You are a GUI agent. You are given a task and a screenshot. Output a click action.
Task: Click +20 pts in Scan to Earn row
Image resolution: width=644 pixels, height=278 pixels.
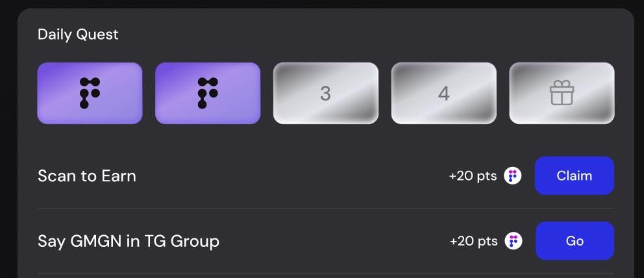click(473, 176)
